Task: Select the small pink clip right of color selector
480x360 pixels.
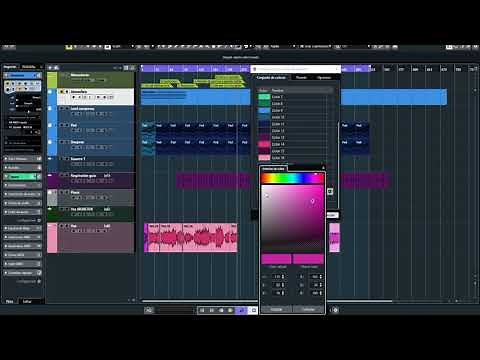Action: [x=334, y=238]
